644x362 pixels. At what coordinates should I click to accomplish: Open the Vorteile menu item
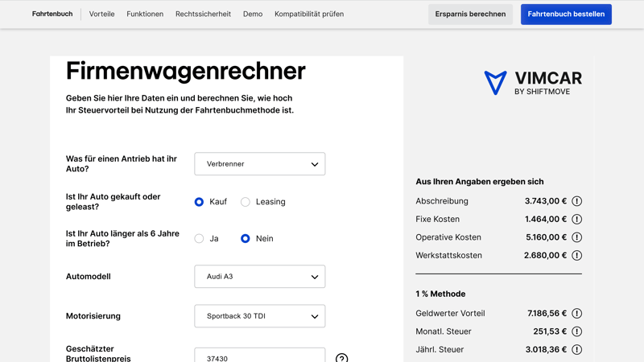(101, 14)
